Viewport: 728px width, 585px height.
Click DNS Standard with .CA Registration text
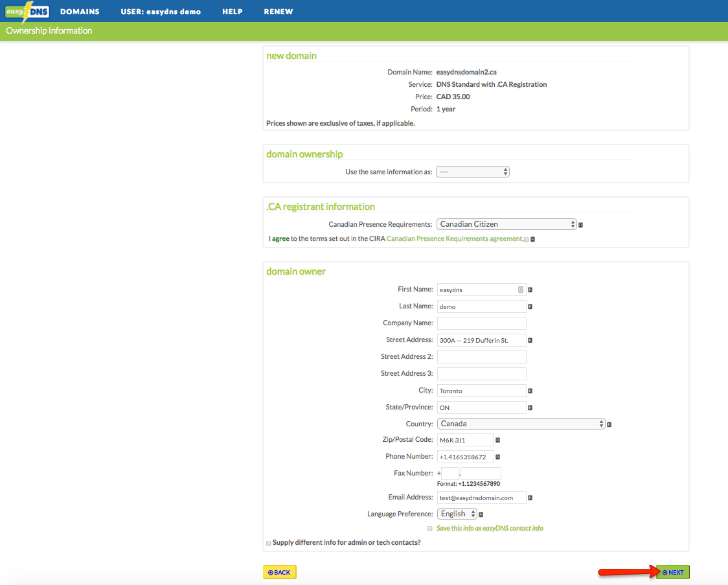(x=491, y=84)
